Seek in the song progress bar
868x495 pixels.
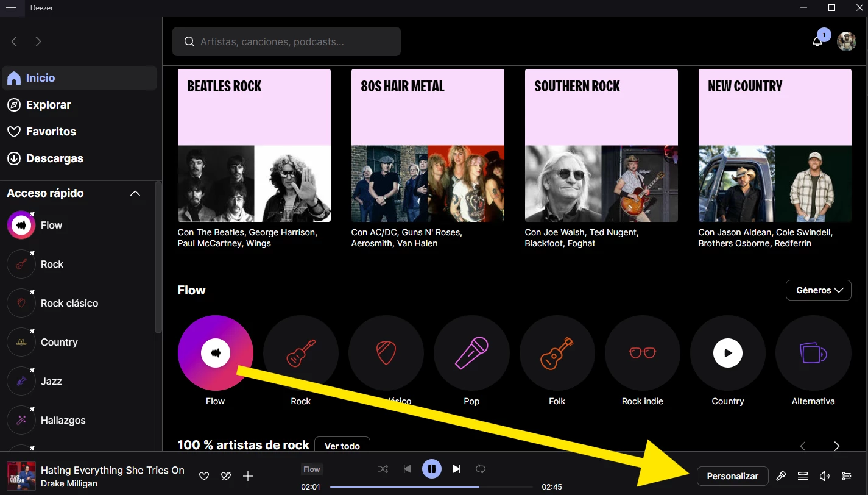tap(432, 487)
